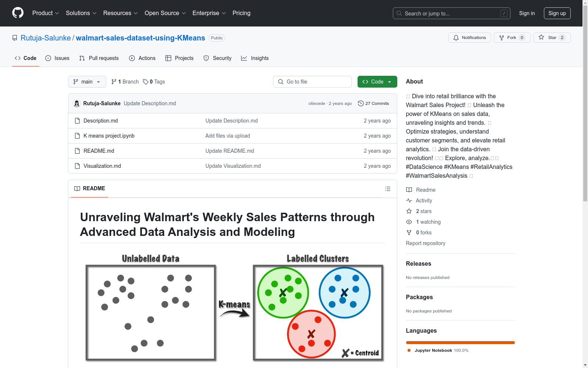Open the Code tab

tap(26, 58)
